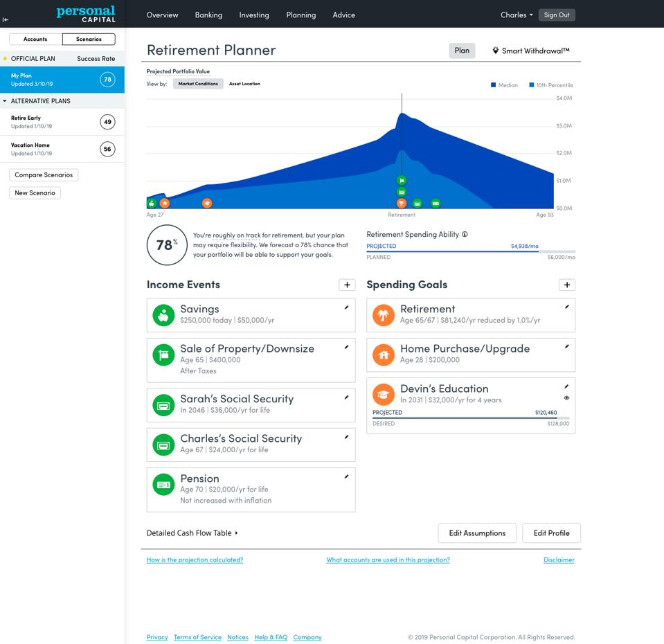The width and height of the screenshot is (664, 644).
Task: Click the add plus icon for Income Events
Action: click(x=347, y=285)
